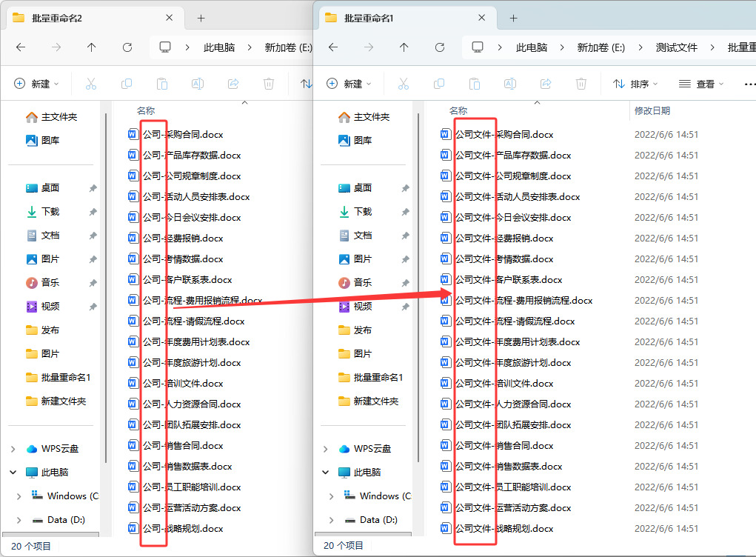756x557 pixels.
Task: Click Copy icon in 批量重命名1 window toolbar
Action: click(439, 84)
